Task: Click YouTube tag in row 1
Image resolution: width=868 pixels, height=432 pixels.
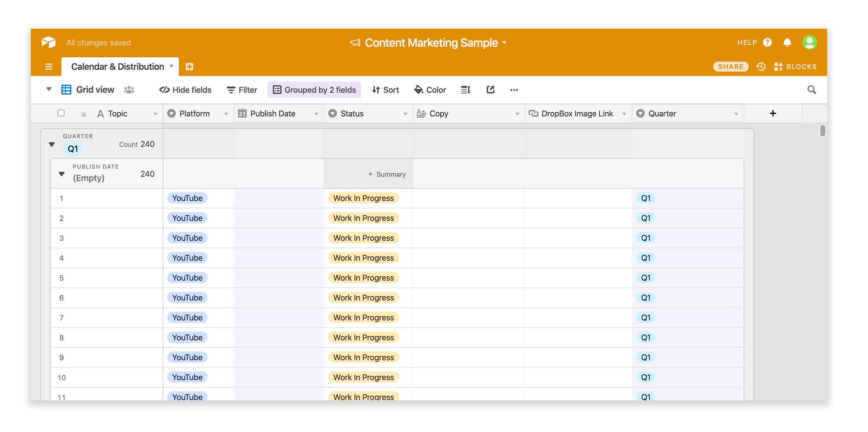Action: pyautogui.click(x=187, y=198)
